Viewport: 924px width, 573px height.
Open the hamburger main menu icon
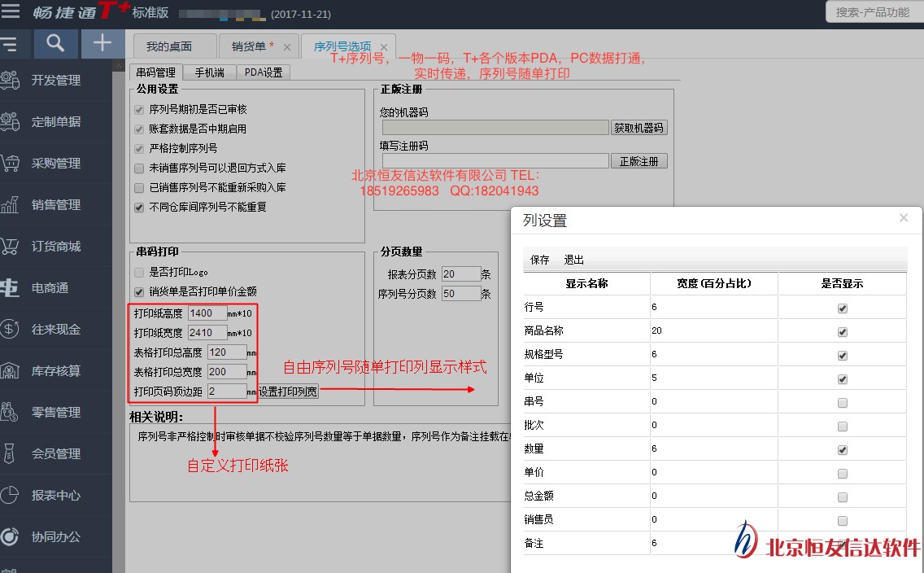coord(11,12)
